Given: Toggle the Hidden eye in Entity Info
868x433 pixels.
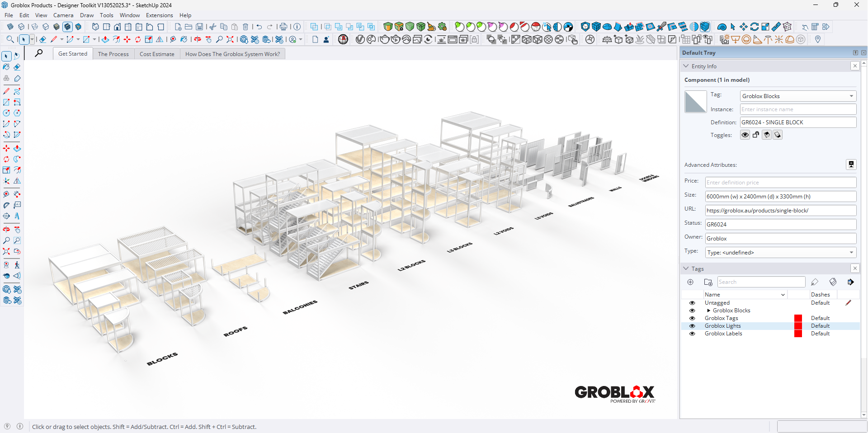Looking at the screenshot, I should pos(745,135).
